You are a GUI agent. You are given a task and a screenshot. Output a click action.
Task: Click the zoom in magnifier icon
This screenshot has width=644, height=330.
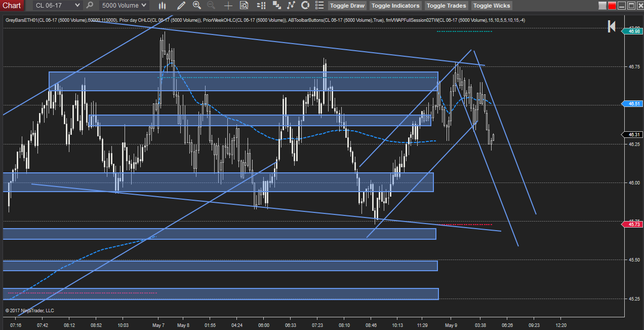[197, 6]
